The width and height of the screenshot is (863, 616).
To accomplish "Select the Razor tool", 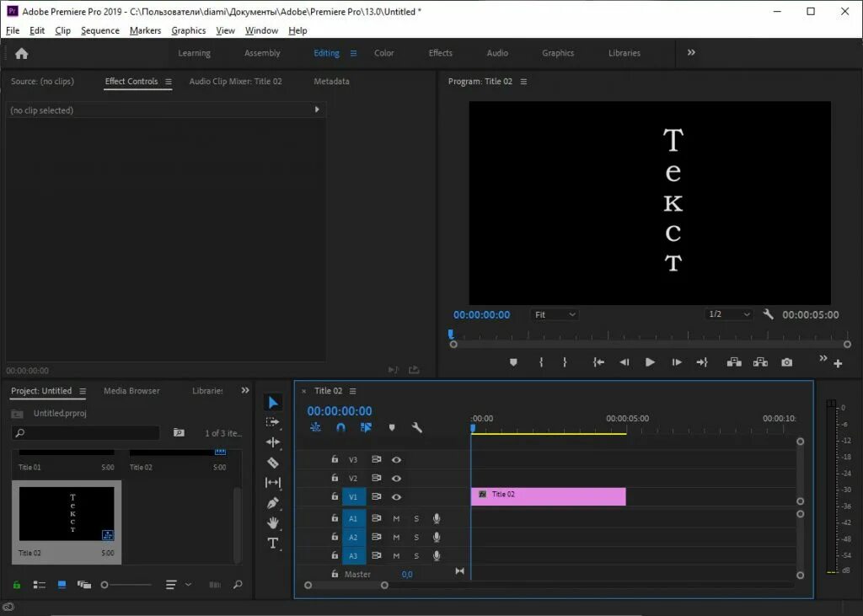I will click(x=272, y=463).
